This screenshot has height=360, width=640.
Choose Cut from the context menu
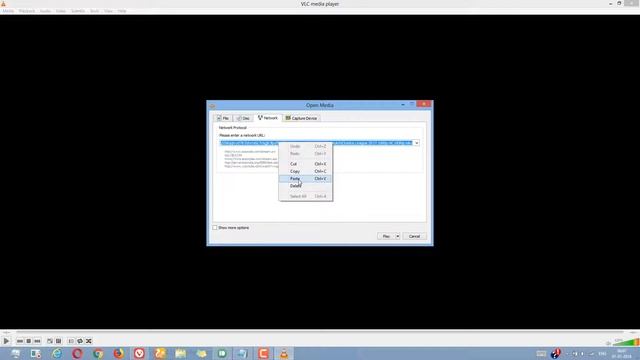pos(305,164)
